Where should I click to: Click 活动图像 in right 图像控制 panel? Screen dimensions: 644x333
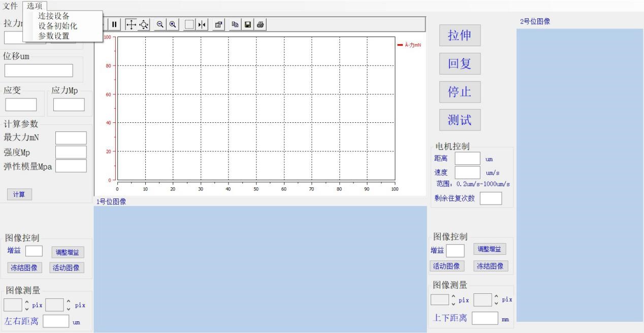(x=446, y=265)
